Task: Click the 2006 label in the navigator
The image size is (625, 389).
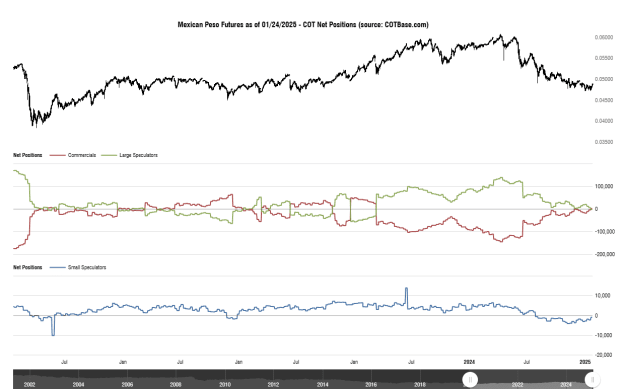Action: (127, 385)
